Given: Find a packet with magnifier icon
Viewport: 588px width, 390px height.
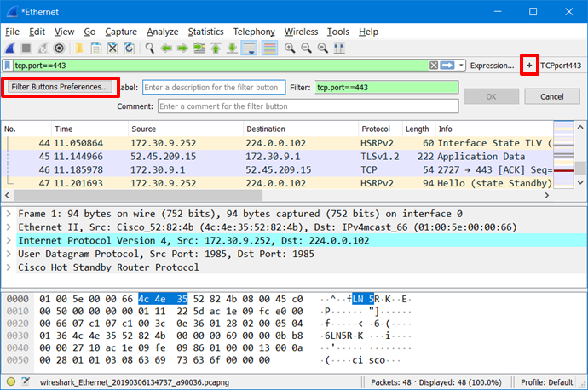Looking at the screenshot, I should click(x=150, y=49).
